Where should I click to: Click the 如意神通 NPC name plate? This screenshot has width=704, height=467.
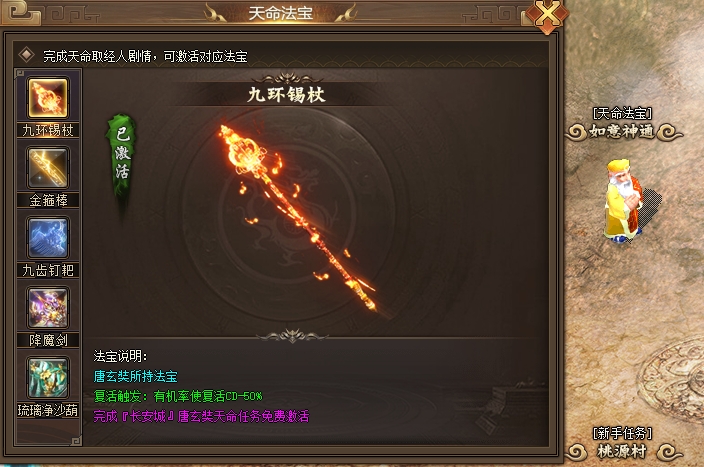(x=623, y=131)
